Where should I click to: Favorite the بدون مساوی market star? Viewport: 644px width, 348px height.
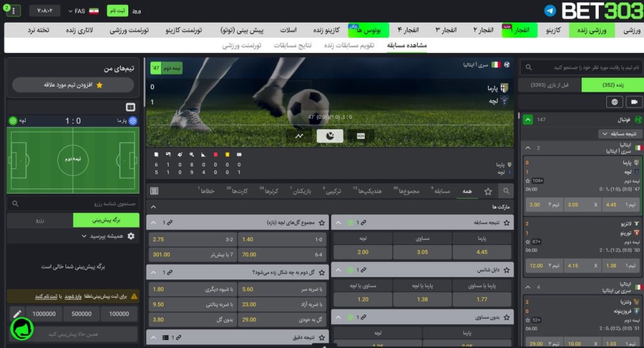click(507, 317)
